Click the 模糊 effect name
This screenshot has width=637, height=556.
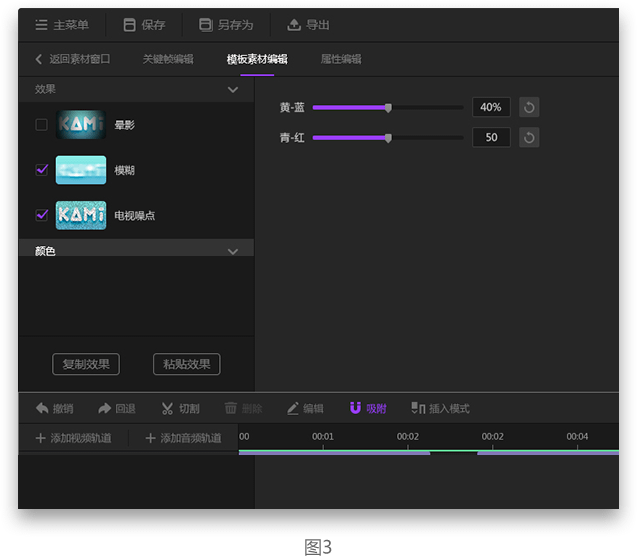click(124, 170)
